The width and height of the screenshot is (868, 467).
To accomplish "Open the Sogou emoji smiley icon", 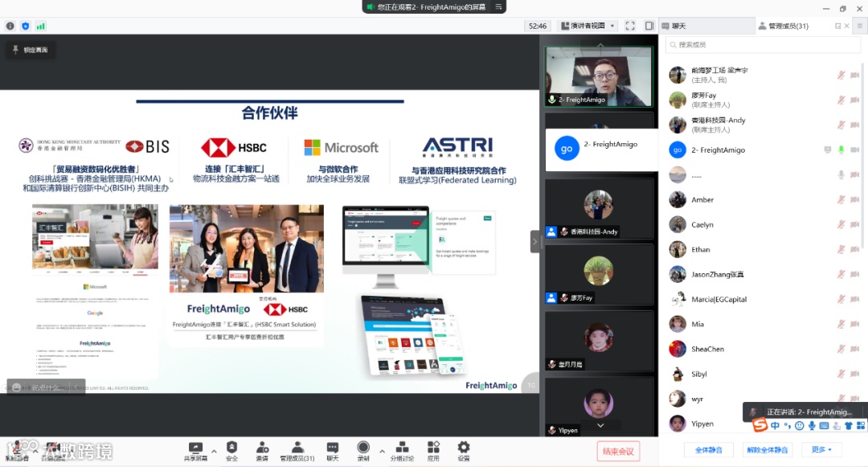I will coord(800,425).
